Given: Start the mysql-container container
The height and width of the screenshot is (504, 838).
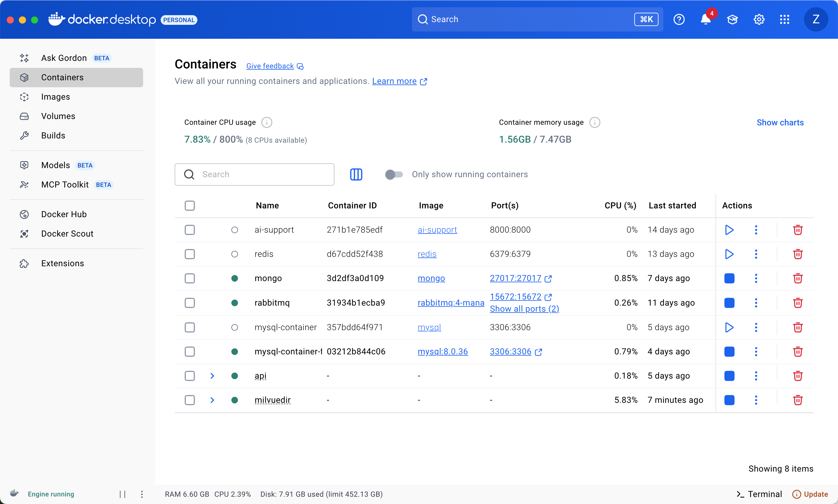Looking at the screenshot, I should pyautogui.click(x=729, y=327).
